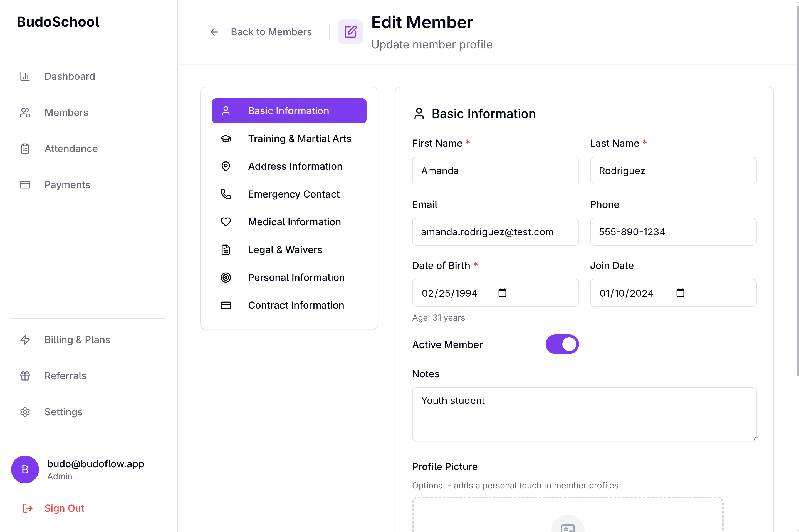
Task: Disable the Active Member toggle
Action: pos(562,344)
